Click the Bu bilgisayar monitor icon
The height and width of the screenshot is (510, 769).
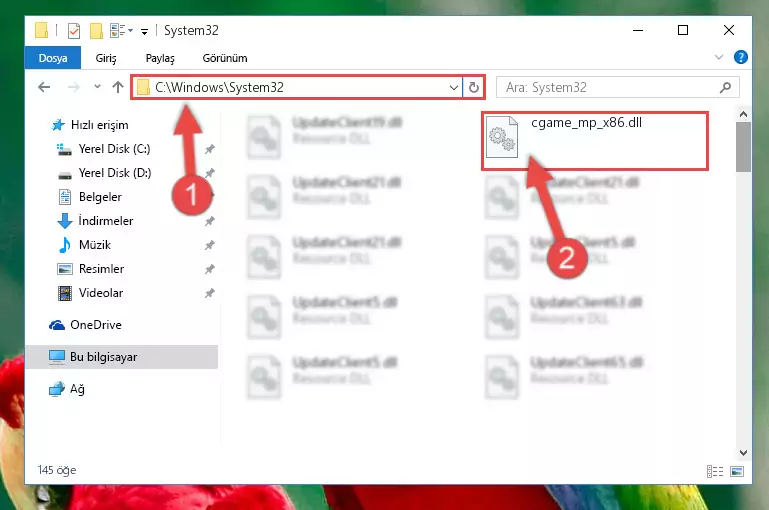point(57,357)
